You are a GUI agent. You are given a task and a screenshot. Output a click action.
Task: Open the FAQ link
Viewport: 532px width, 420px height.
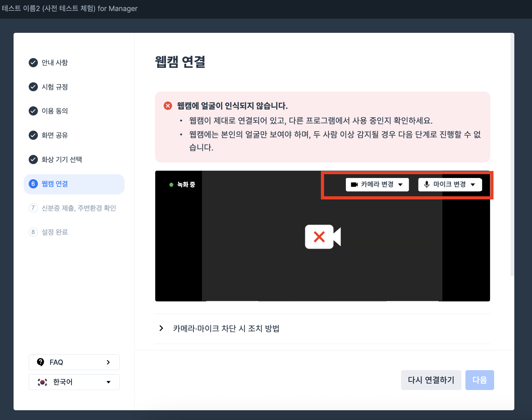click(x=74, y=362)
